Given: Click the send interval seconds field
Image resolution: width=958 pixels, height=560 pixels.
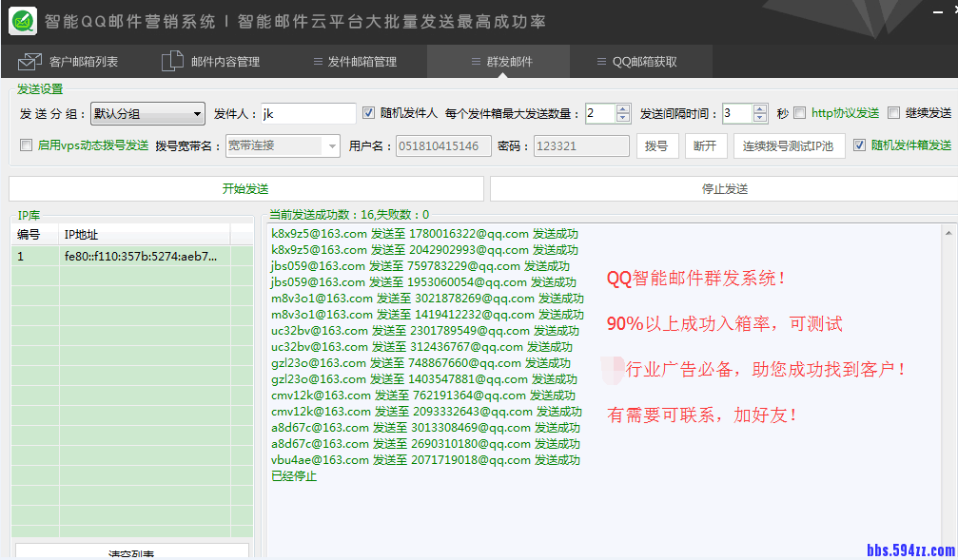Looking at the screenshot, I should pos(737,113).
